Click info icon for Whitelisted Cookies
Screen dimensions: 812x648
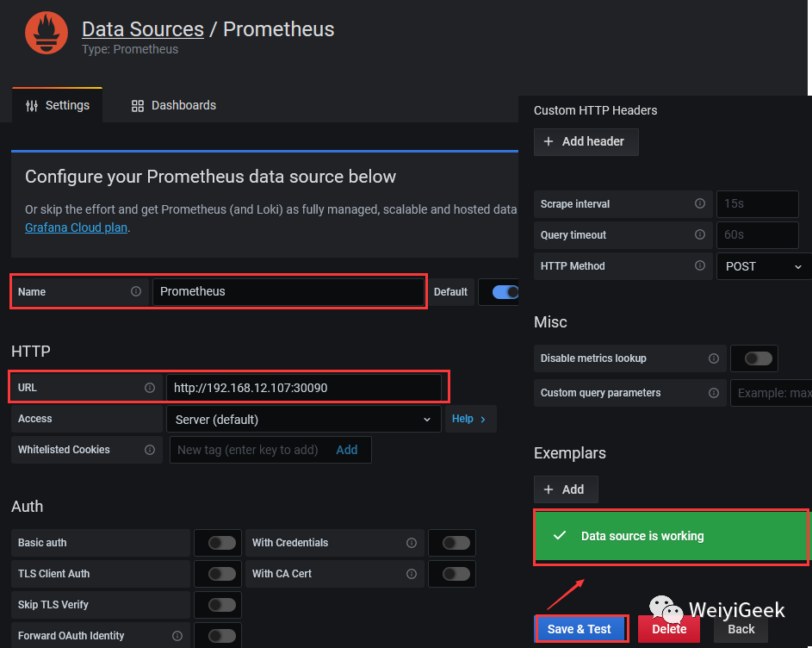[x=150, y=450]
